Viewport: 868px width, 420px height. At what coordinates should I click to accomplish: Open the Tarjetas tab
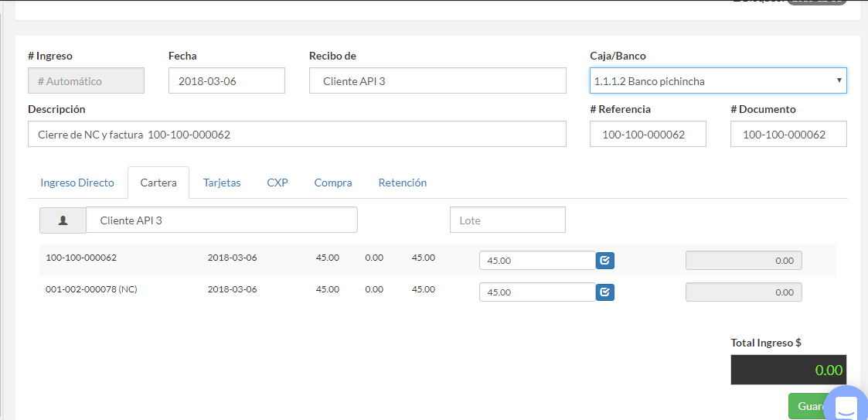[222, 183]
